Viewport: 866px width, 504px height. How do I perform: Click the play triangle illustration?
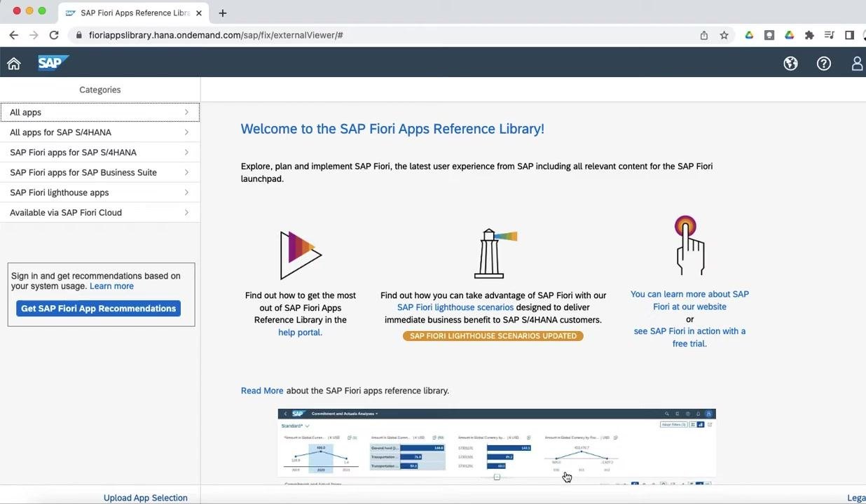(x=301, y=255)
